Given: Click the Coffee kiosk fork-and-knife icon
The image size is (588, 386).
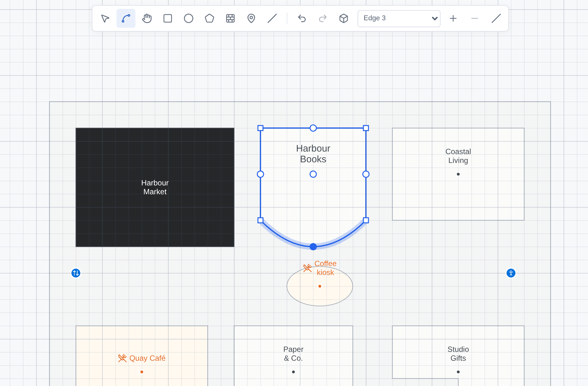Looking at the screenshot, I should [x=308, y=268].
